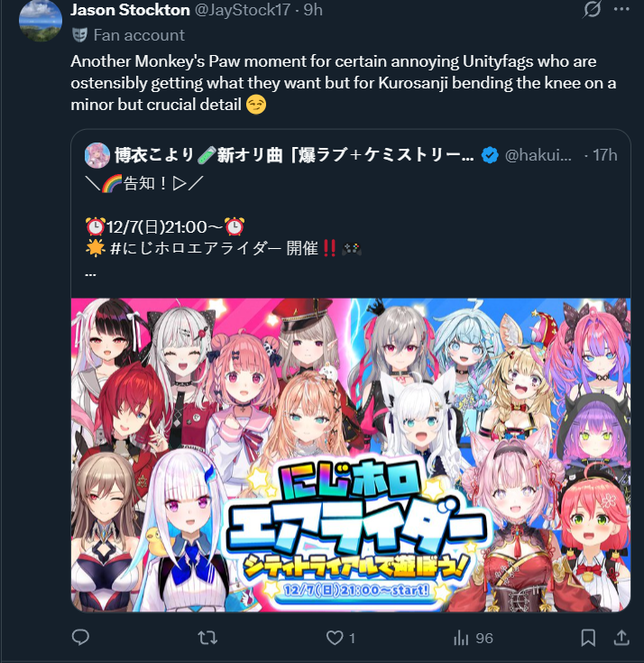Expand the truncated quoted tweet ellipsis
Image resolution: width=644 pixels, height=663 pixels.
pyautogui.click(x=90, y=274)
